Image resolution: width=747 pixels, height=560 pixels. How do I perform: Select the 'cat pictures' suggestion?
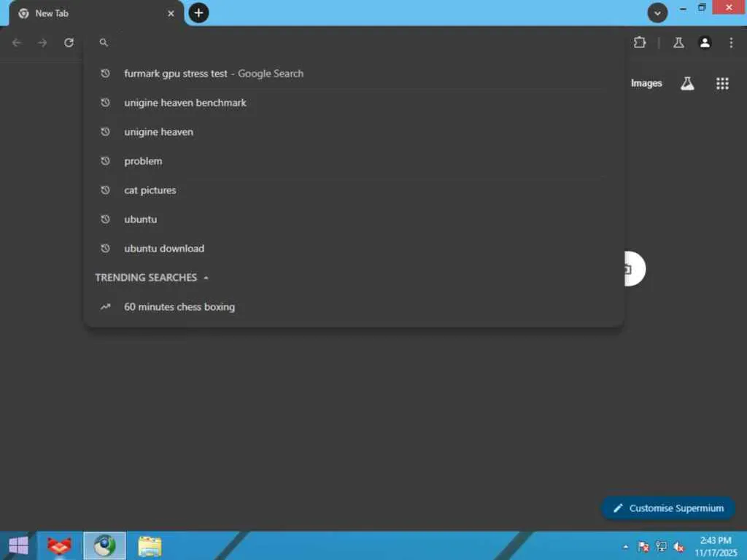click(x=354, y=190)
